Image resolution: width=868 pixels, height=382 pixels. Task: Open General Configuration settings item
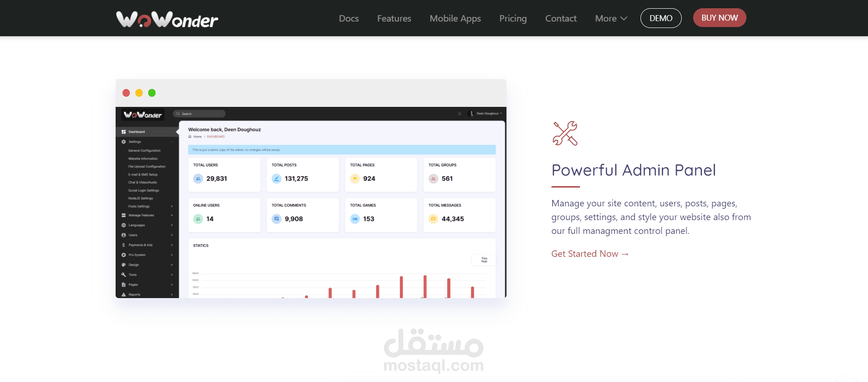pyautogui.click(x=145, y=150)
